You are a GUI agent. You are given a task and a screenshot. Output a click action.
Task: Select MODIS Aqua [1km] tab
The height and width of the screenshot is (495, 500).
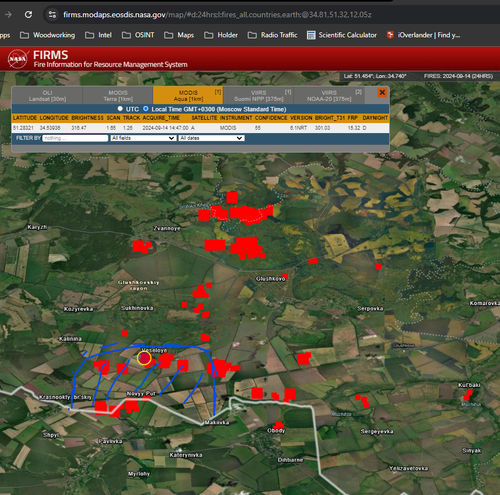click(188, 96)
